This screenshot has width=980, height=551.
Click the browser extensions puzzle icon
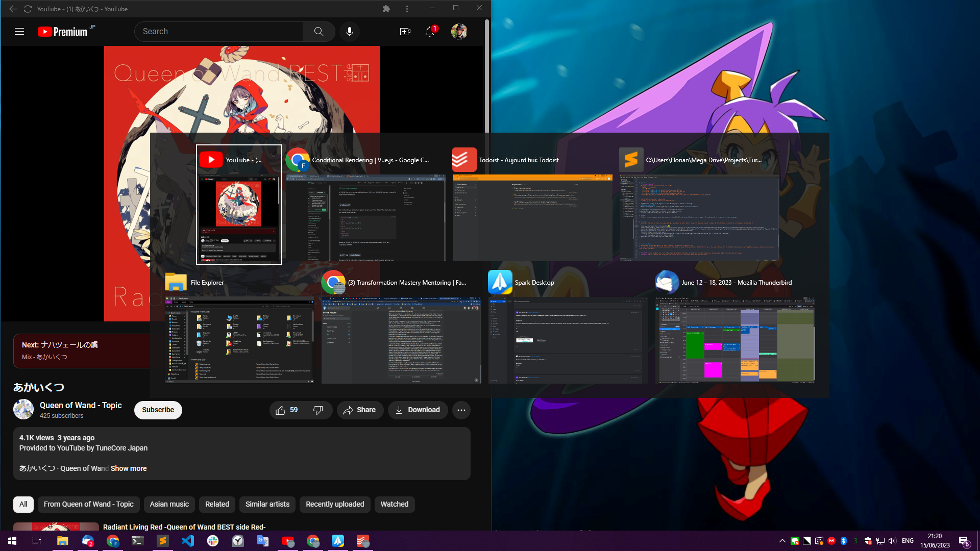386,9
